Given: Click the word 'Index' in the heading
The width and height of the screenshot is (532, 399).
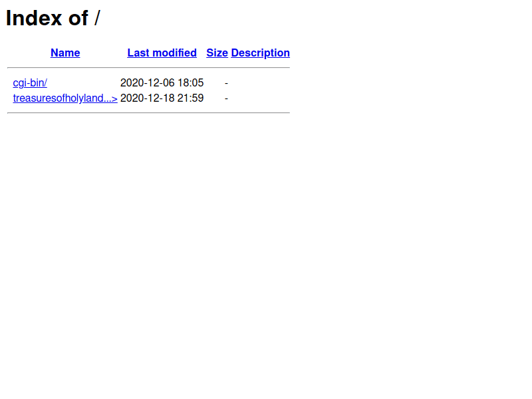Looking at the screenshot, I should point(34,18).
